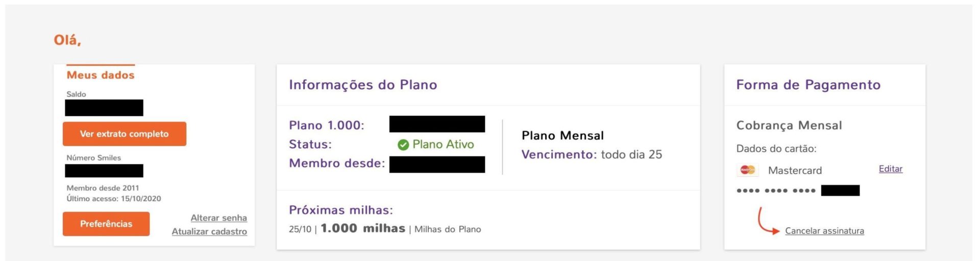Screen dimensions: 980x261
Task: Click the Cancelar assinatura link
Action: pos(824,231)
